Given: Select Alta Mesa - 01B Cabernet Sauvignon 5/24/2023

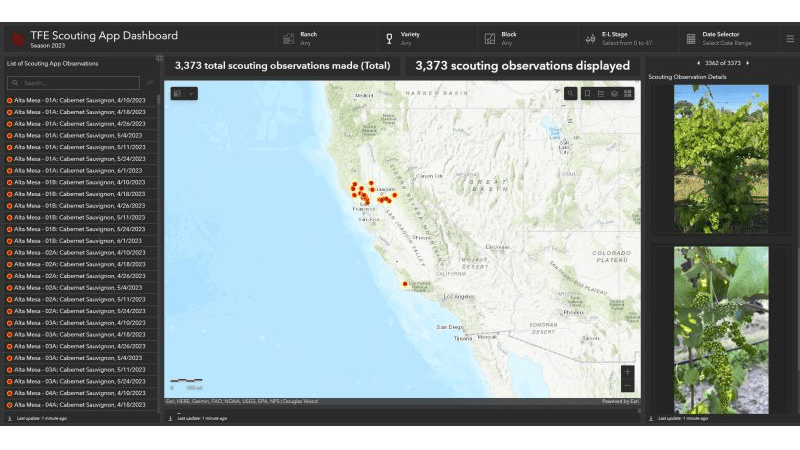Looking at the screenshot, I should (x=80, y=230).
